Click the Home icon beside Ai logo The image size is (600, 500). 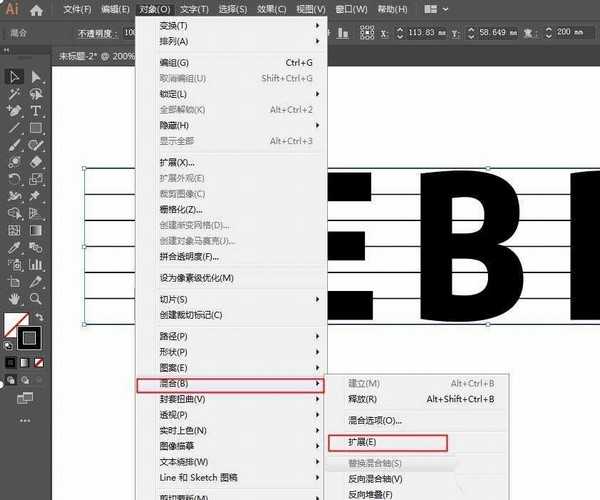[38, 9]
